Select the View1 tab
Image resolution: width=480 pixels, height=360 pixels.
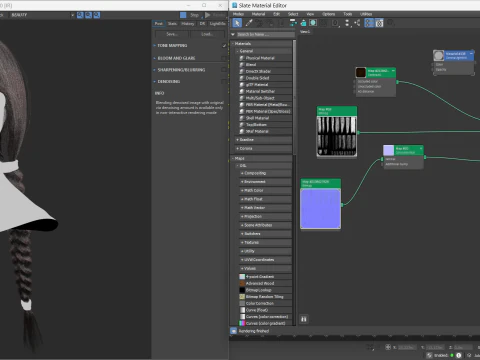pyautogui.click(x=305, y=32)
